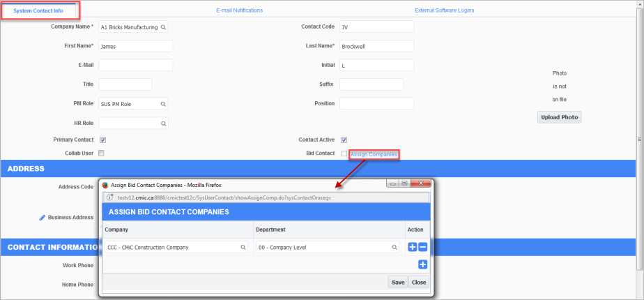Click the empty Suffix field
This screenshot has width=644, height=300.
pyautogui.click(x=371, y=84)
